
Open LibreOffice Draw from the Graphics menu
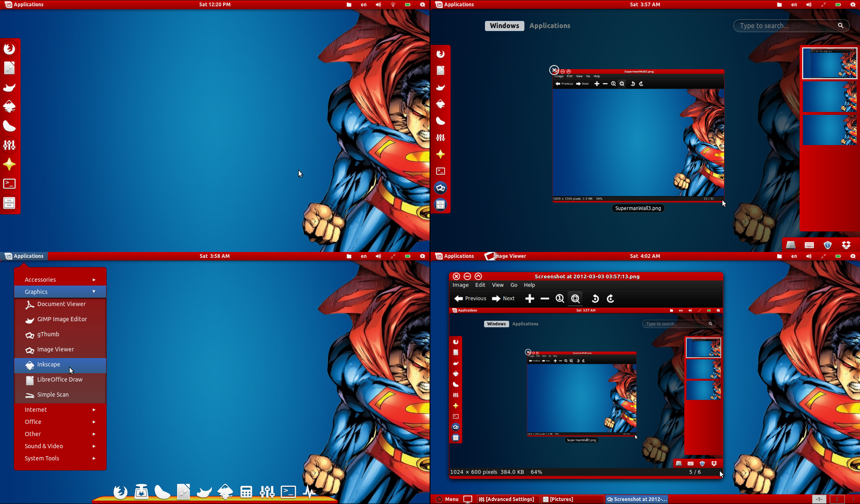(60, 380)
